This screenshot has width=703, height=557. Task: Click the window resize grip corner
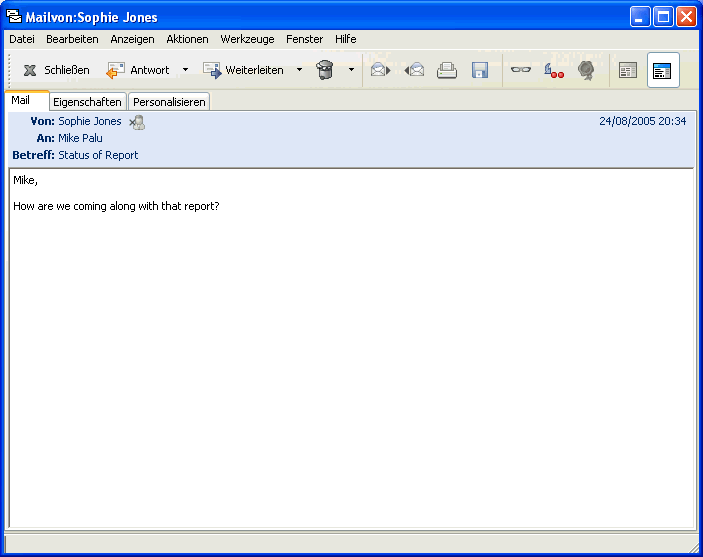click(694, 548)
